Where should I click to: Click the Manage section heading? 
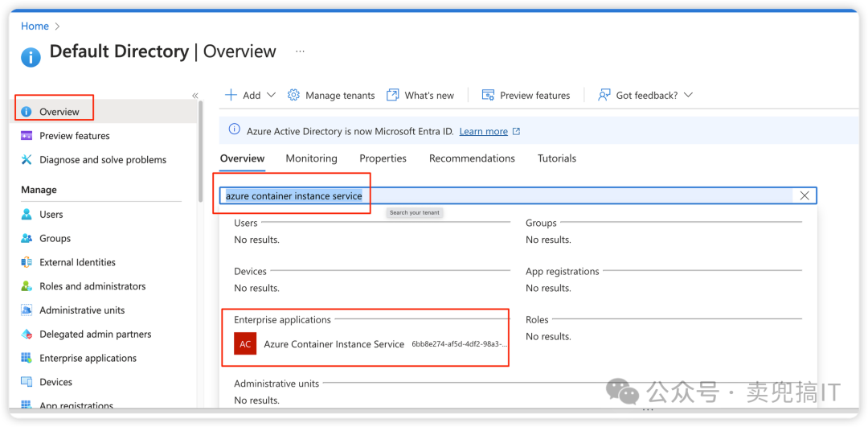pos(39,190)
